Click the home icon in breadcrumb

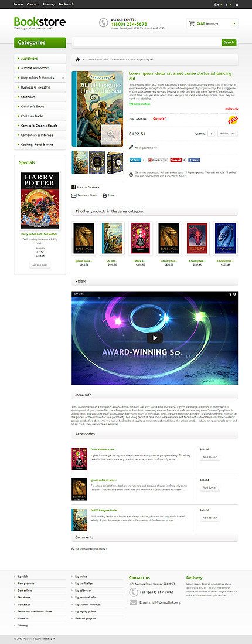(77, 60)
